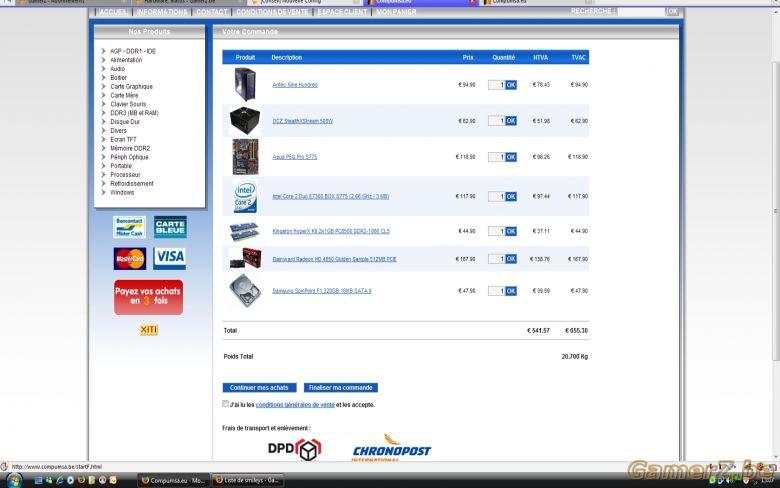The image size is (780, 488).
Task: Switch to the Liste de smileys taskbar window
Action: coord(248,481)
